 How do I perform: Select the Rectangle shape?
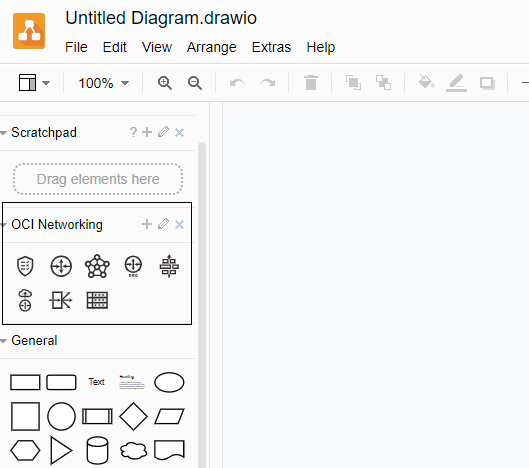[25, 382]
